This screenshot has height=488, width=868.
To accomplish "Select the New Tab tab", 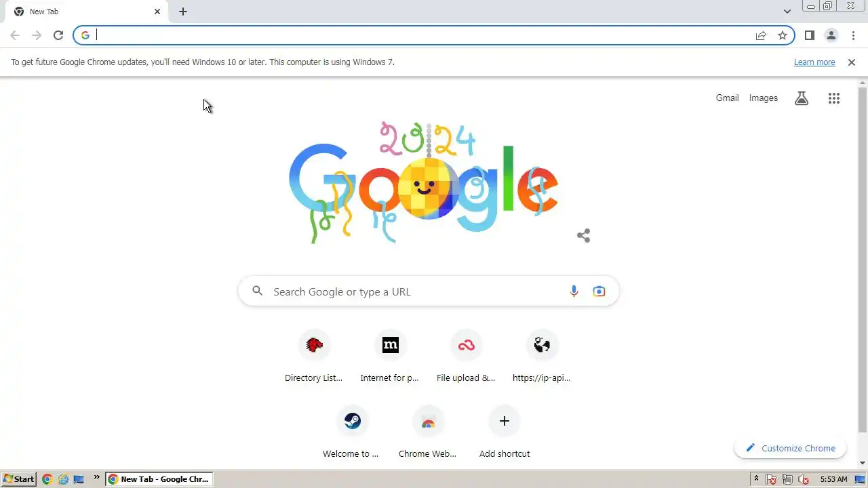I will [x=85, y=12].
